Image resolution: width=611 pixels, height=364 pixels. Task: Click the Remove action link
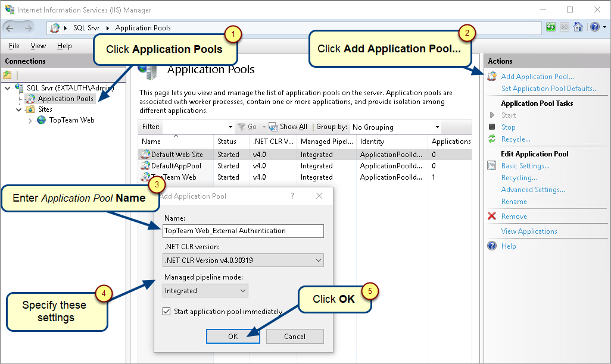click(514, 216)
